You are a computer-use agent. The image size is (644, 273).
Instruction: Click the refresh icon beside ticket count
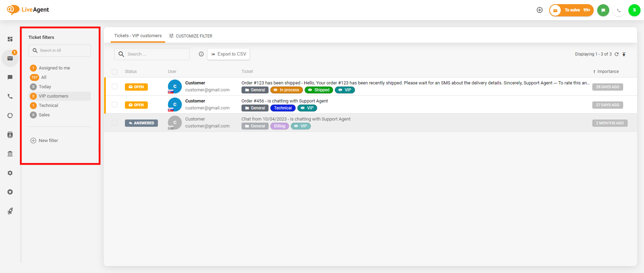pos(617,54)
